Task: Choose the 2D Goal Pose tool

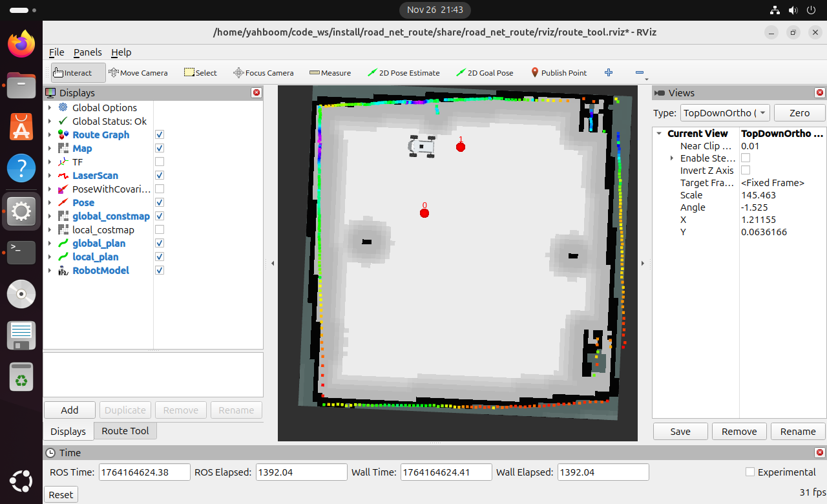Action: (485, 73)
